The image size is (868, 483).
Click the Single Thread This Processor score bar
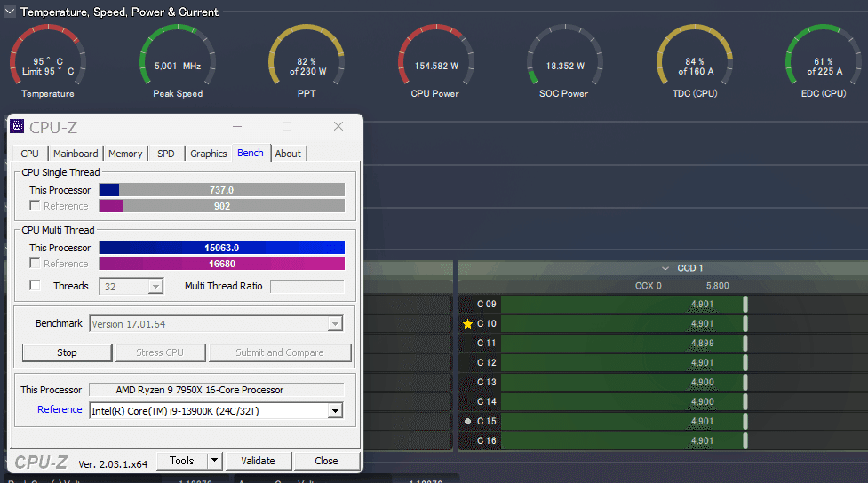pyautogui.click(x=221, y=190)
